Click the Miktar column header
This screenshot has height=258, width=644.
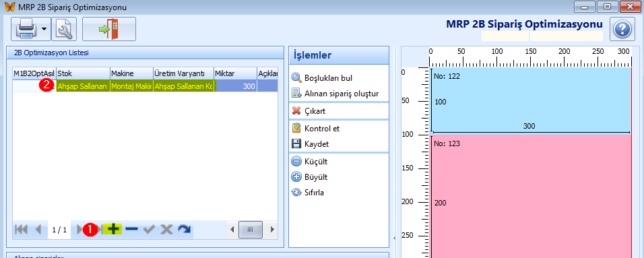click(x=235, y=73)
